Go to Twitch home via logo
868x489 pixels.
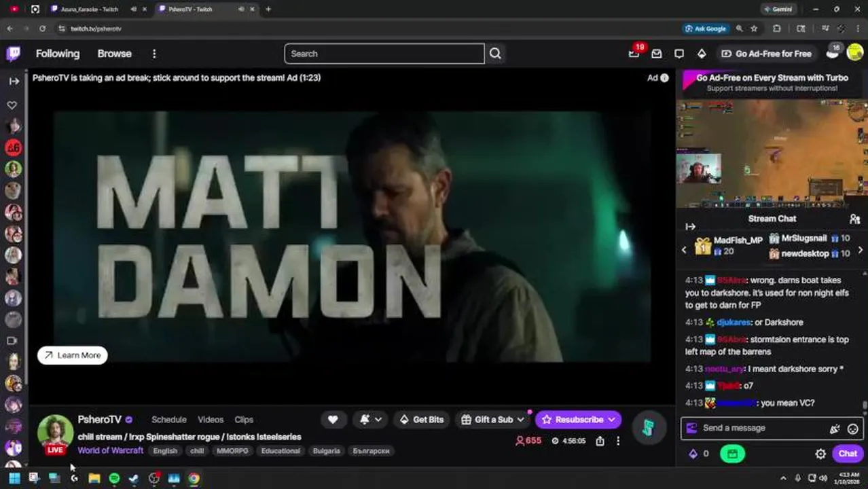tap(13, 54)
